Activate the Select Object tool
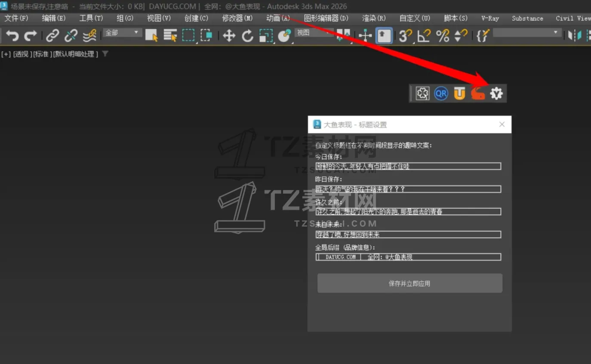The image size is (591, 364). coord(151,35)
